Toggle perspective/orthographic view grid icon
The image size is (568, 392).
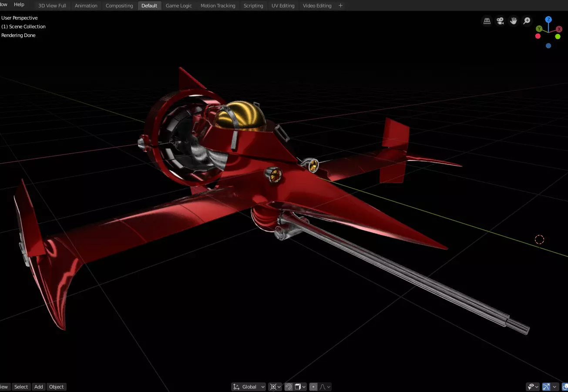tap(487, 21)
